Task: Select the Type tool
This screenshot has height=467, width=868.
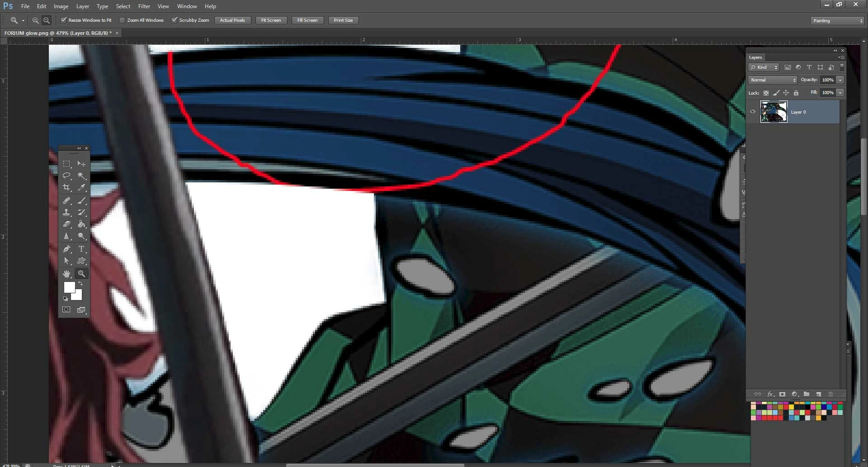Action: point(81,249)
